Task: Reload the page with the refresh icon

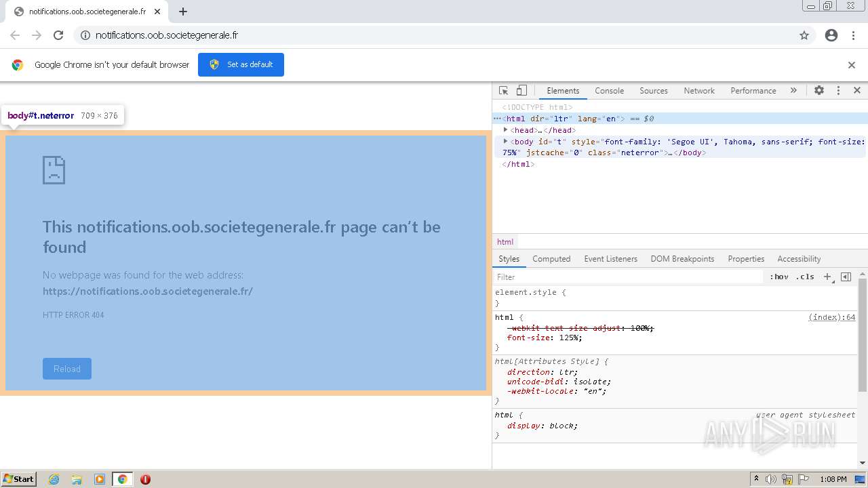Action: (58, 35)
